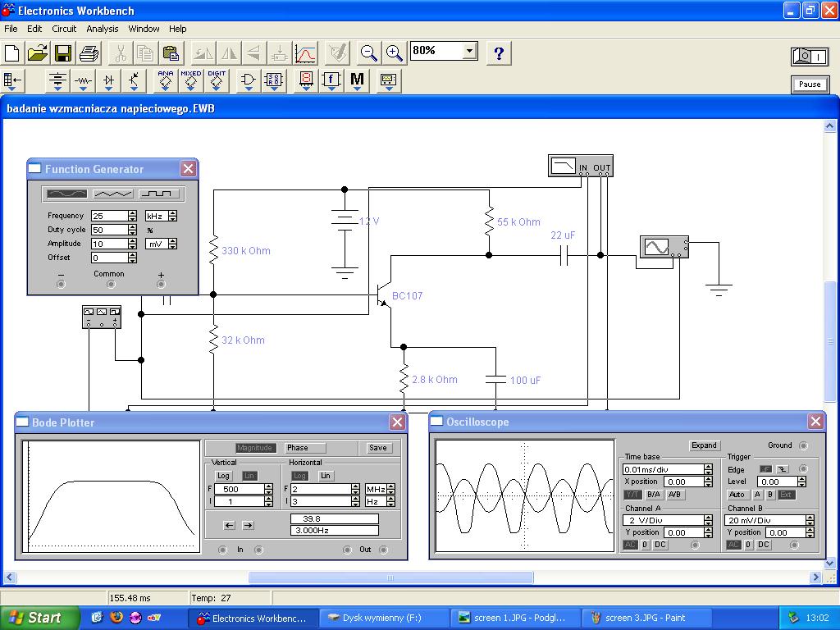Save the circuit with the floppy disk icon
Screen dimensions: 840x630
[63, 53]
